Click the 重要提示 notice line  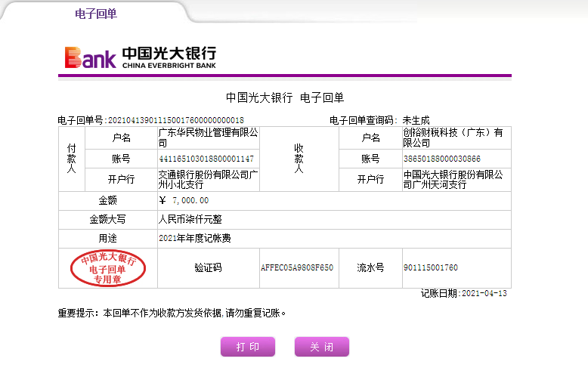172,313
